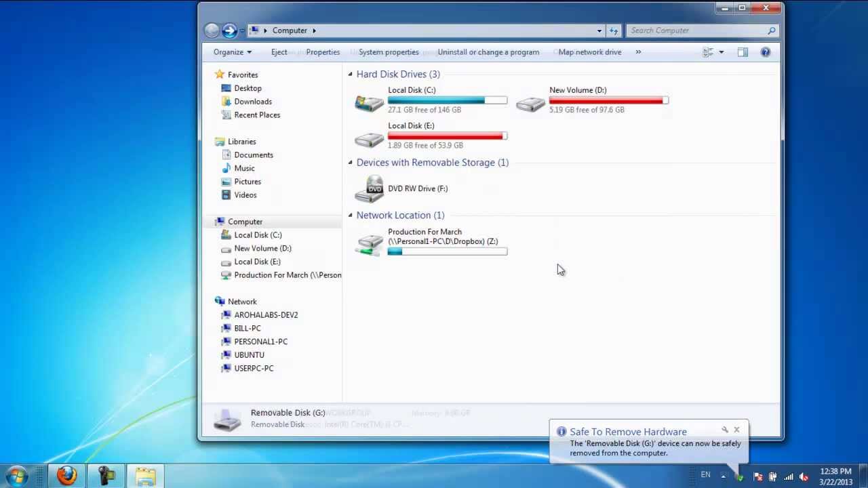This screenshot has height=488, width=868.
Task: Click the EN language indicator
Action: (706, 475)
